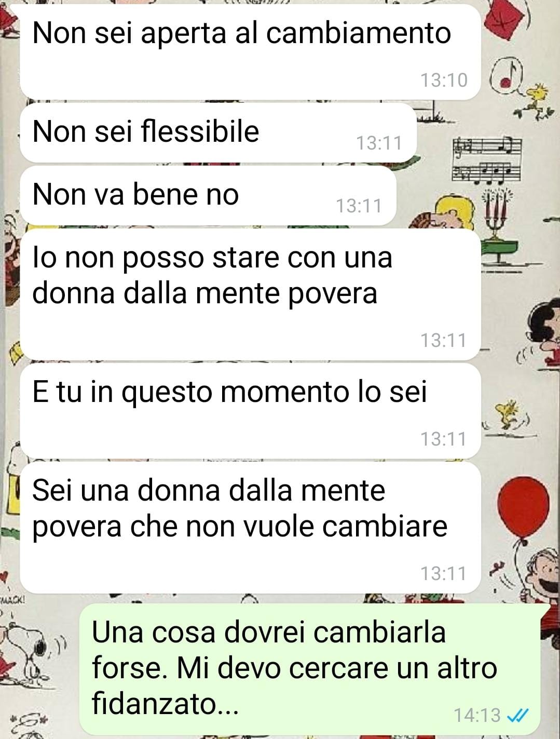The height and width of the screenshot is (739, 560).
Task: Select 'Sei una donna dalla mente povera' bubble
Action: (250, 528)
